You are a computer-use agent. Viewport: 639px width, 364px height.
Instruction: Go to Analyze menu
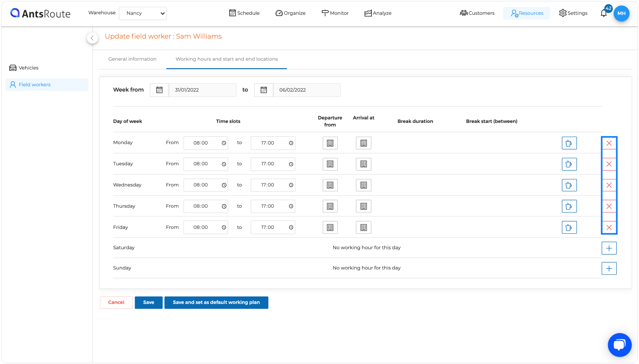(378, 13)
